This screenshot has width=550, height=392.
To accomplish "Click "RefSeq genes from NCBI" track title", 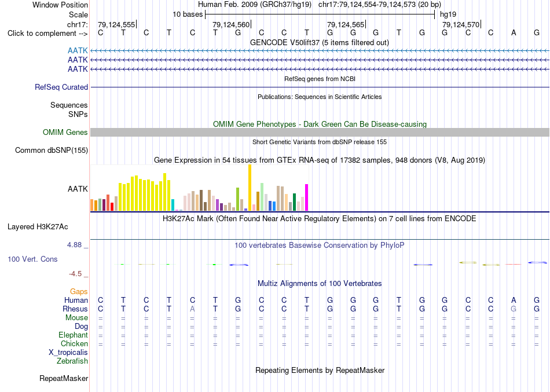I will pos(320,79).
